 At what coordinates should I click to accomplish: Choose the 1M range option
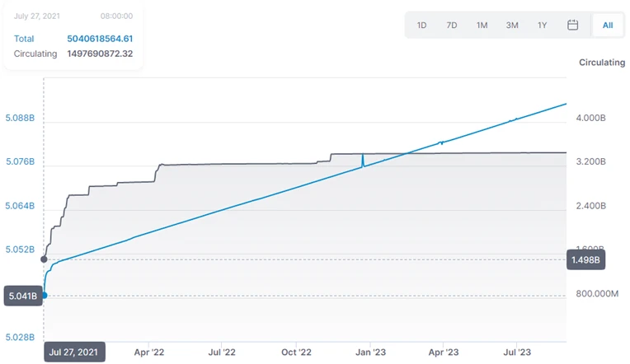pyautogui.click(x=482, y=25)
